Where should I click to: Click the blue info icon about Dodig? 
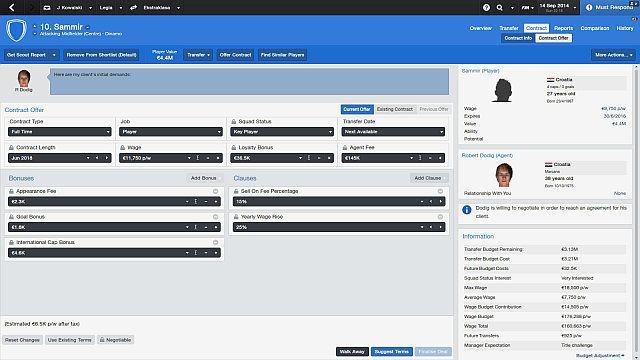pyautogui.click(x=467, y=210)
